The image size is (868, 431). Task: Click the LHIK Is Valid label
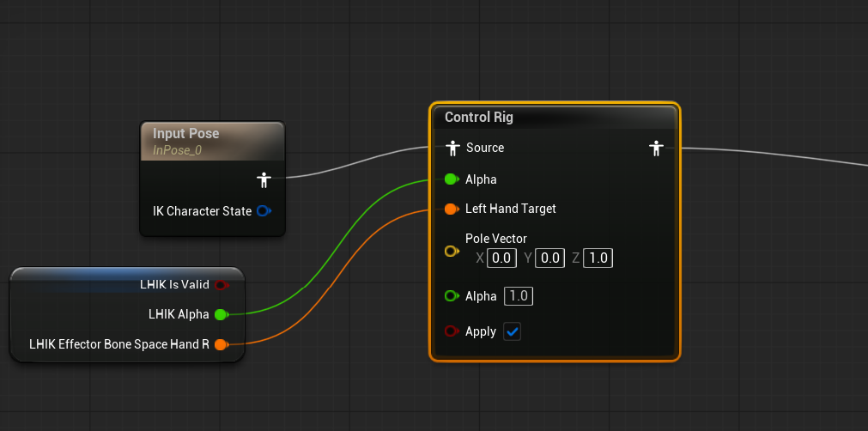(x=175, y=285)
